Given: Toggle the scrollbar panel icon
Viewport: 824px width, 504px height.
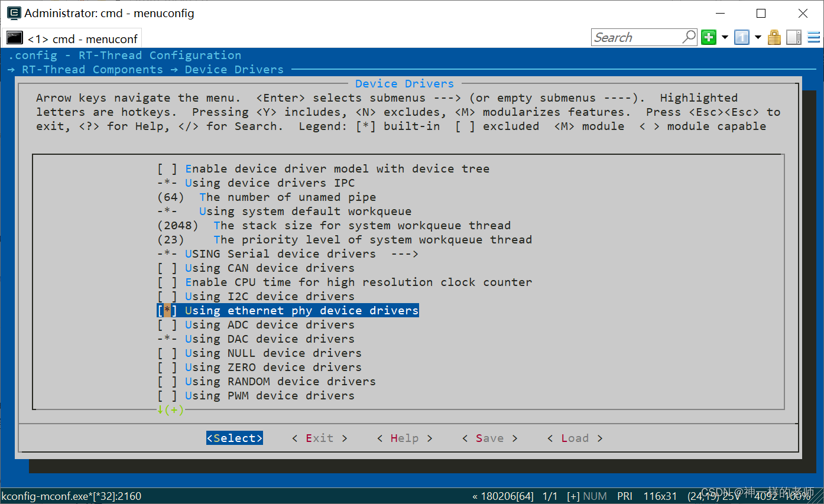Looking at the screenshot, I should (794, 37).
